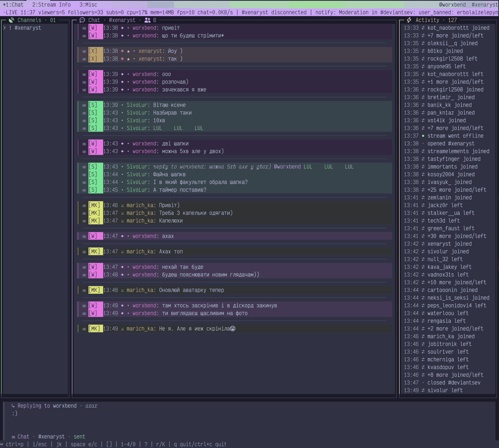Click envelope icon beside 'Оновлюй аватарку тепер'

pos(84,290)
